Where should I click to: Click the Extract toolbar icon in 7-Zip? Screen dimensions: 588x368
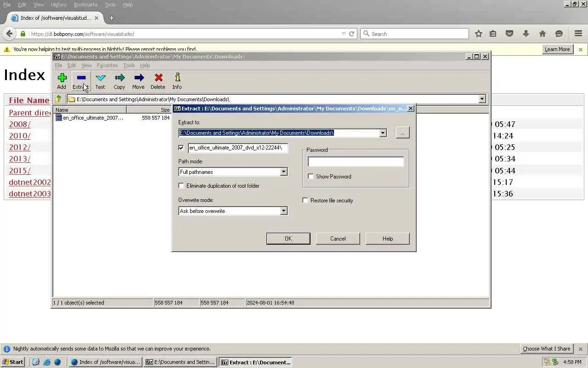click(81, 78)
